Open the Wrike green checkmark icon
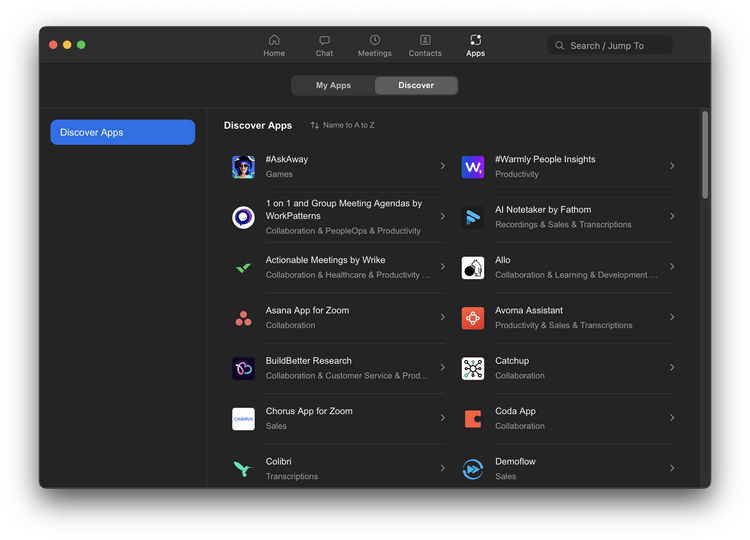Image resolution: width=750 pixels, height=540 pixels. click(x=243, y=268)
